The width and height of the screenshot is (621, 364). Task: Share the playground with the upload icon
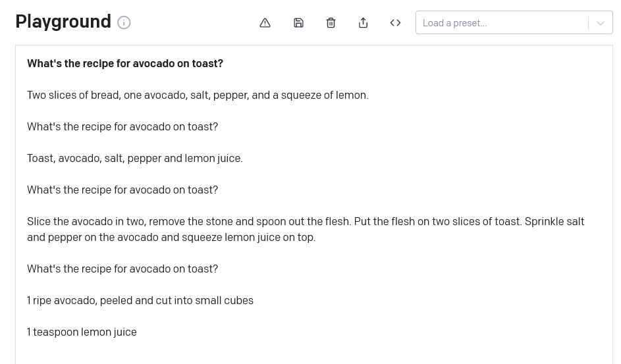pyautogui.click(x=363, y=22)
